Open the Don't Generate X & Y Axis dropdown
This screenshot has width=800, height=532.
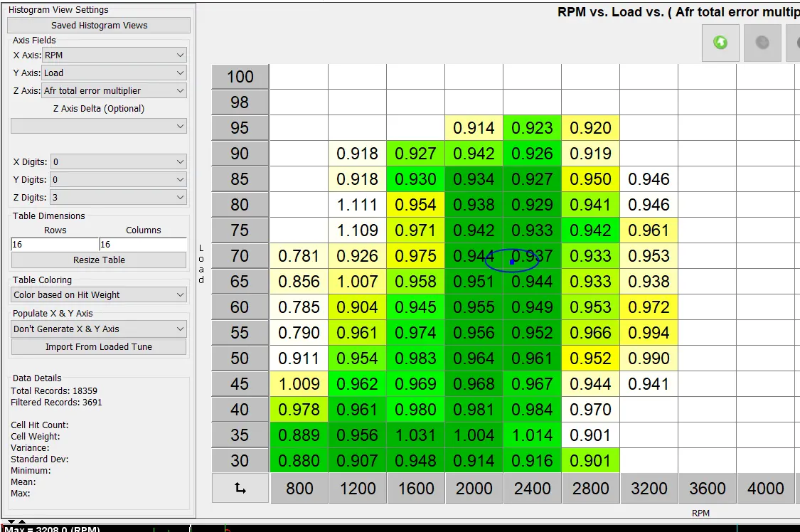(x=99, y=329)
